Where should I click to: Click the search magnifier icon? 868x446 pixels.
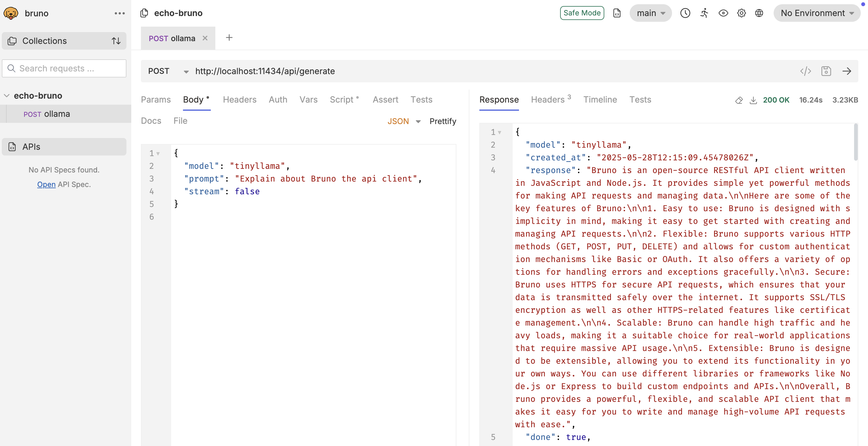pos(11,68)
